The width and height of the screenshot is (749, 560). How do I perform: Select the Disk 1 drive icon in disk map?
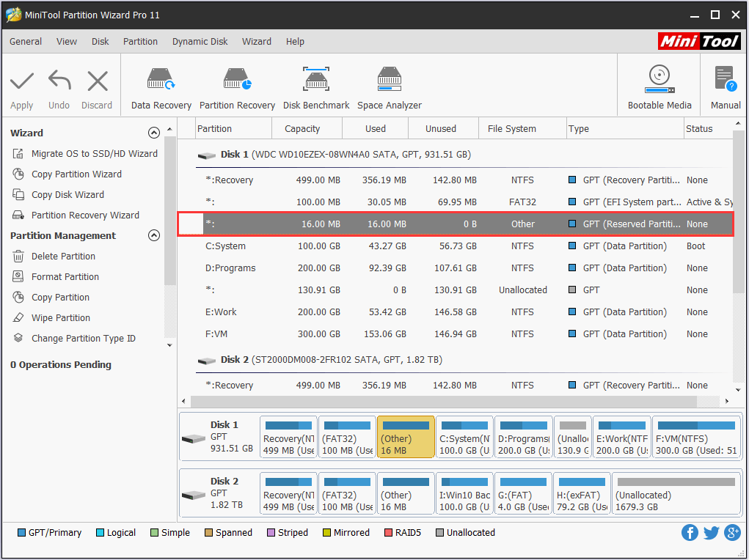click(x=194, y=438)
